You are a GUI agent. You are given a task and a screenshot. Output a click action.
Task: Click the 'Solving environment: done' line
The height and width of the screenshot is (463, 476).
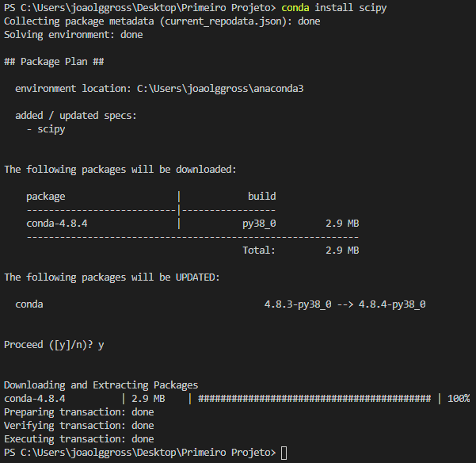coord(73,35)
